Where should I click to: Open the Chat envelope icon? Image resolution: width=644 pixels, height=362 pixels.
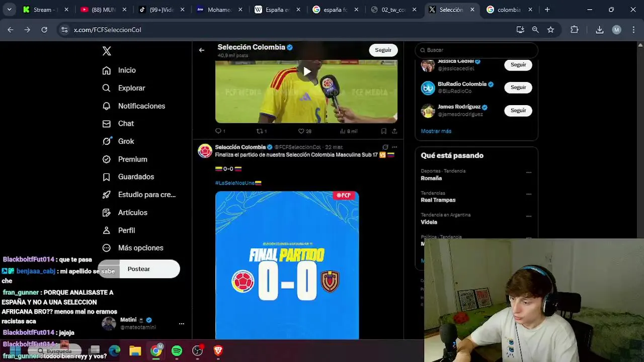tap(107, 124)
